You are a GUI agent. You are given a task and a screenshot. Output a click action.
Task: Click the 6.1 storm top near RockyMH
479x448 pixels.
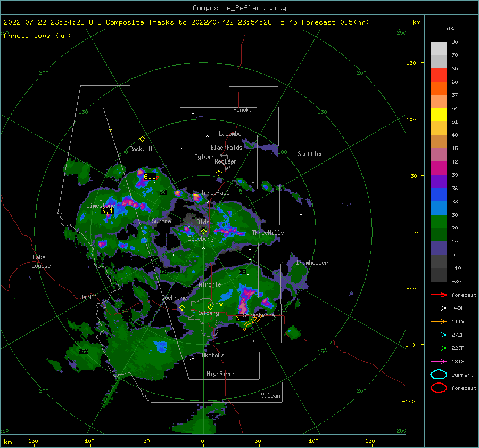[150, 177]
